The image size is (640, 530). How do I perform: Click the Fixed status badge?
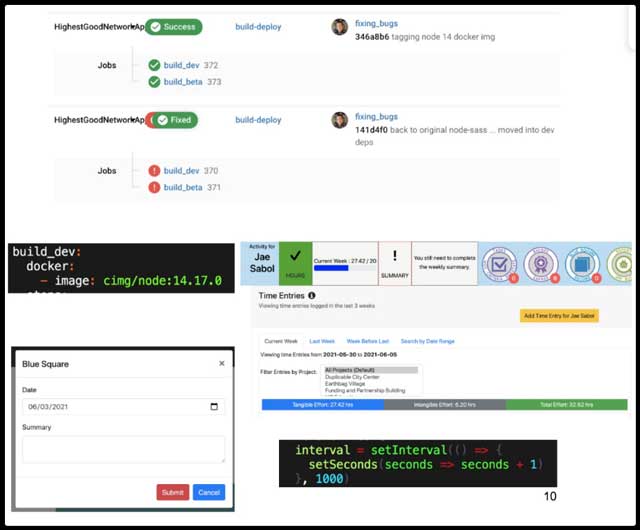point(171,120)
